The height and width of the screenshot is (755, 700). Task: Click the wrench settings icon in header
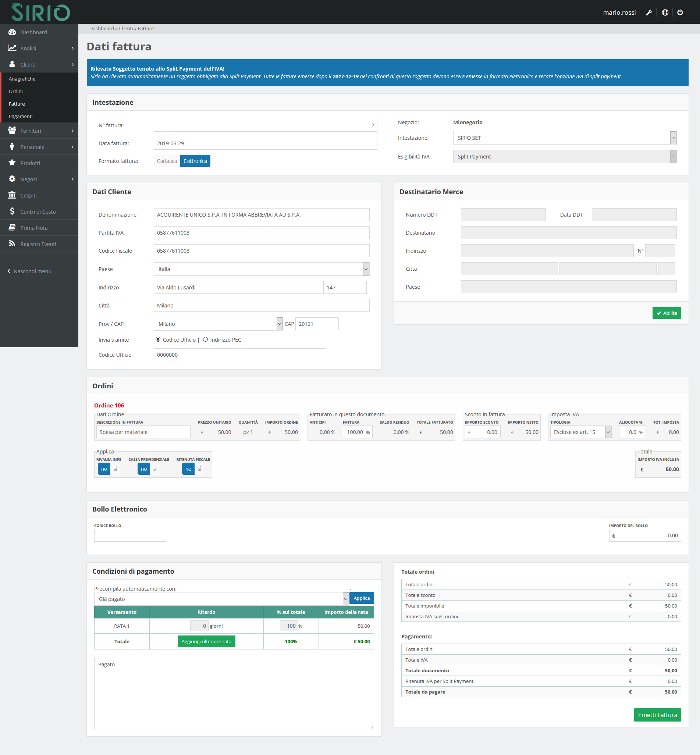click(x=649, y=13)
